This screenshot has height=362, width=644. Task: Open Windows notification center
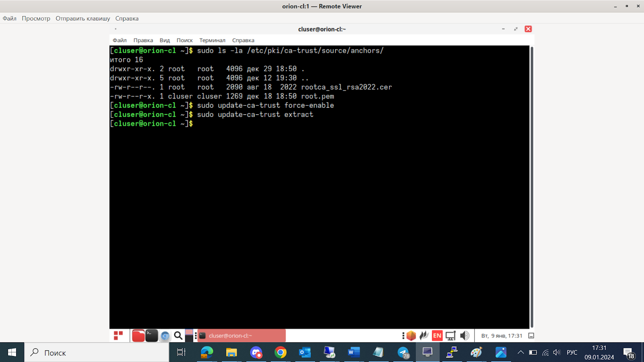[x=629, y=353]
